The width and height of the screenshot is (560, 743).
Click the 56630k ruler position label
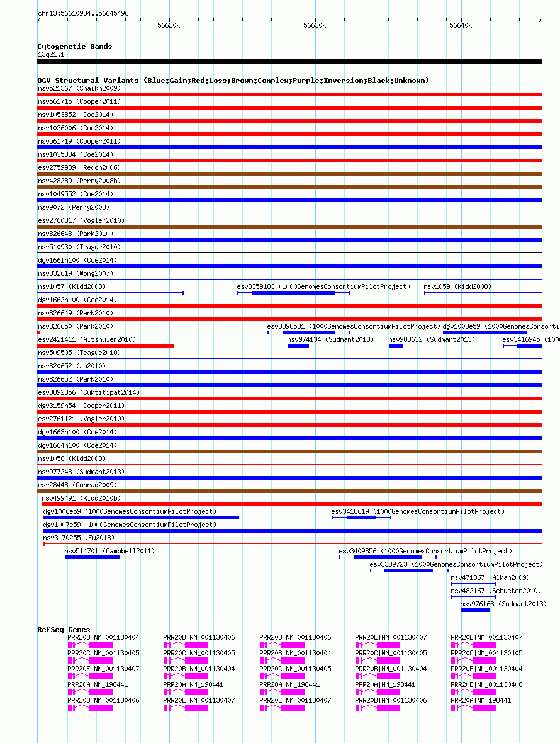[x=315, y=26]
